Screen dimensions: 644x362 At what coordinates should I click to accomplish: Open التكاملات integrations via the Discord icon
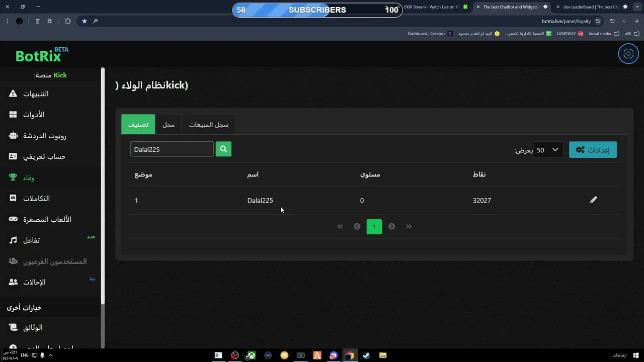(x=13, y=198)
